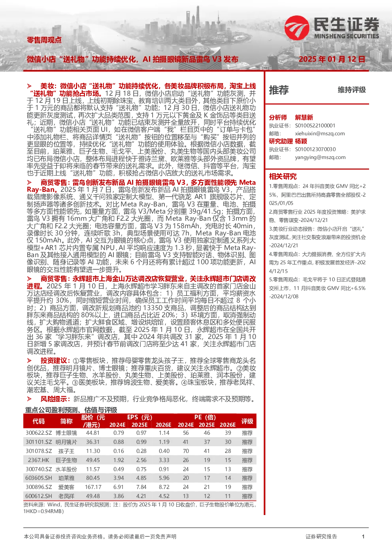Click stock code '300622.SZ'
This screenshot has width=392, height=555.
pyautogui.click(x=39, y=433)
